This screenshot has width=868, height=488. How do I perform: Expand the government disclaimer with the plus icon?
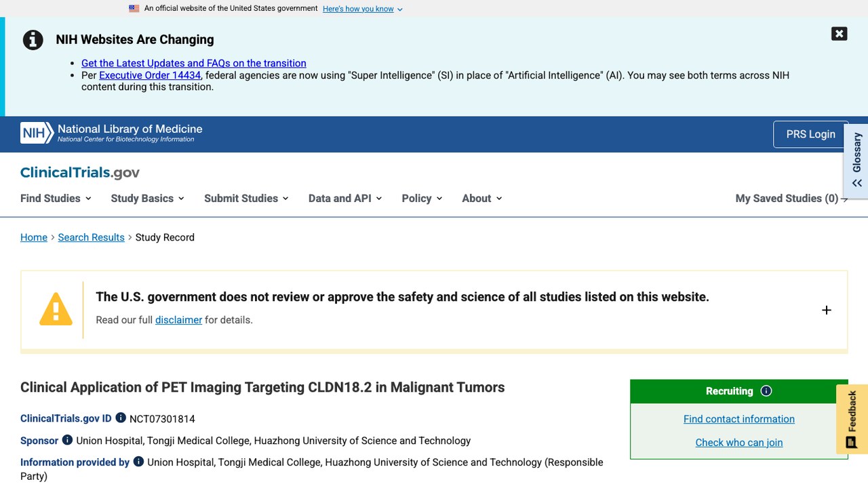pos(827,310)
